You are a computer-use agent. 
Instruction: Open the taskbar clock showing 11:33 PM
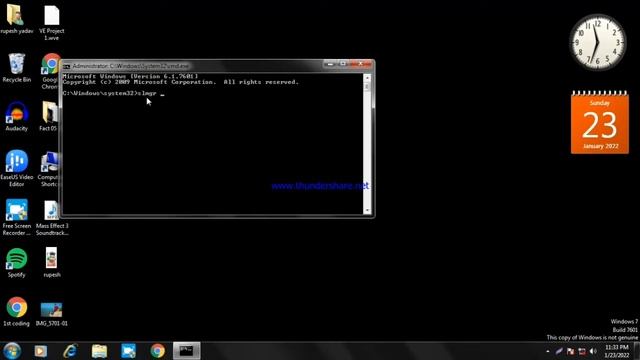tap(617, 351)
